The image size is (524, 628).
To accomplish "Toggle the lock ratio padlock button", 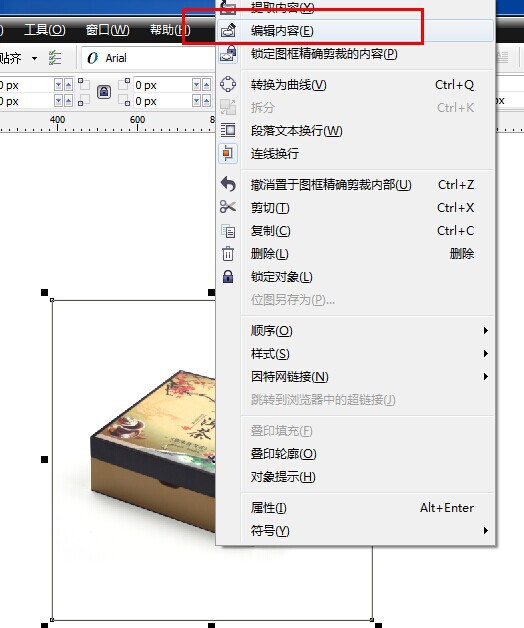I will 104,92.
